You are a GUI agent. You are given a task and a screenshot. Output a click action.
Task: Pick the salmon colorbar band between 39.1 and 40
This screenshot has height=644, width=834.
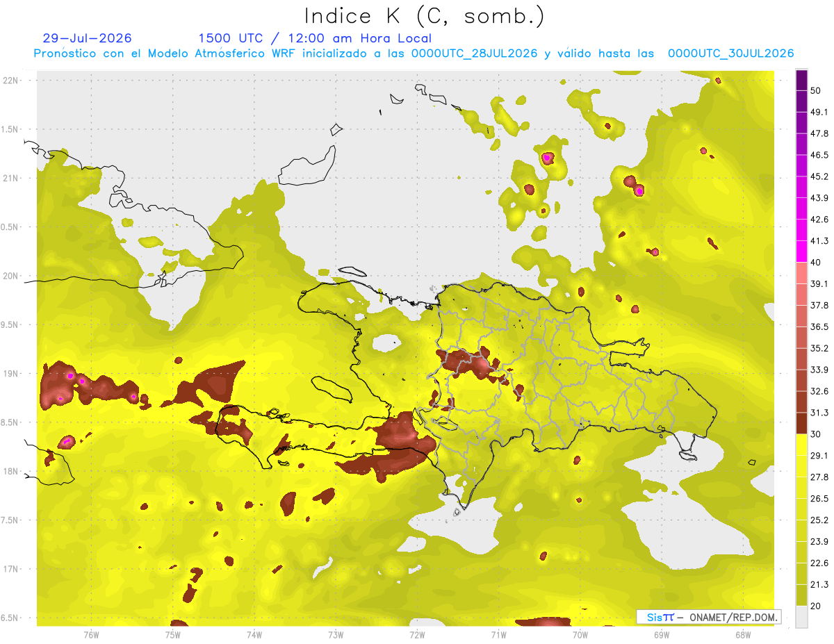tap(801, 273)
